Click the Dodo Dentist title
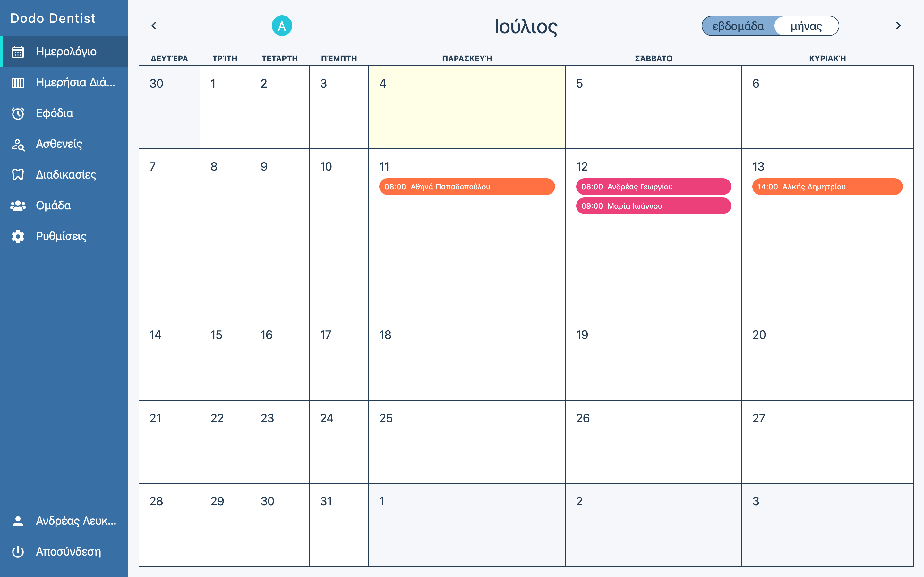The image size is (924, 577). (53, 18)
